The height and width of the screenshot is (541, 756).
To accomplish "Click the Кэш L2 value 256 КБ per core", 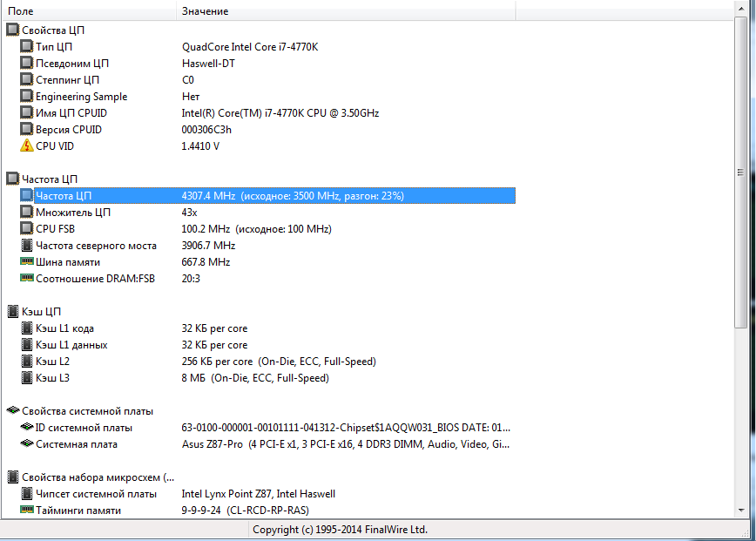I will [279, 362].
